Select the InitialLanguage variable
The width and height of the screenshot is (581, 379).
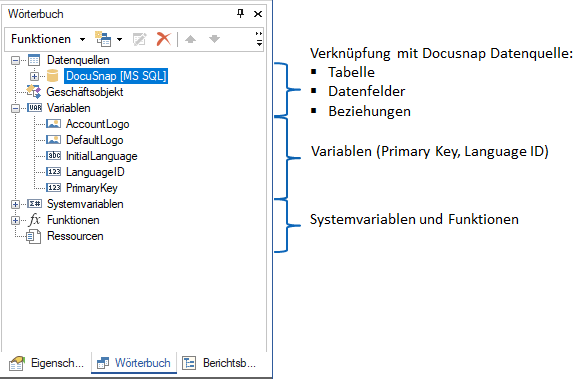[x=102, y=156]
